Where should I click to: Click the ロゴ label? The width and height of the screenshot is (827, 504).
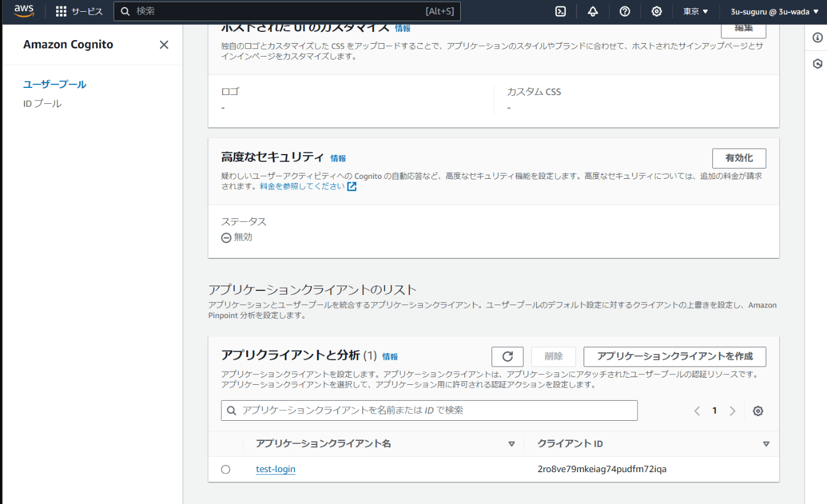[230, 92]
